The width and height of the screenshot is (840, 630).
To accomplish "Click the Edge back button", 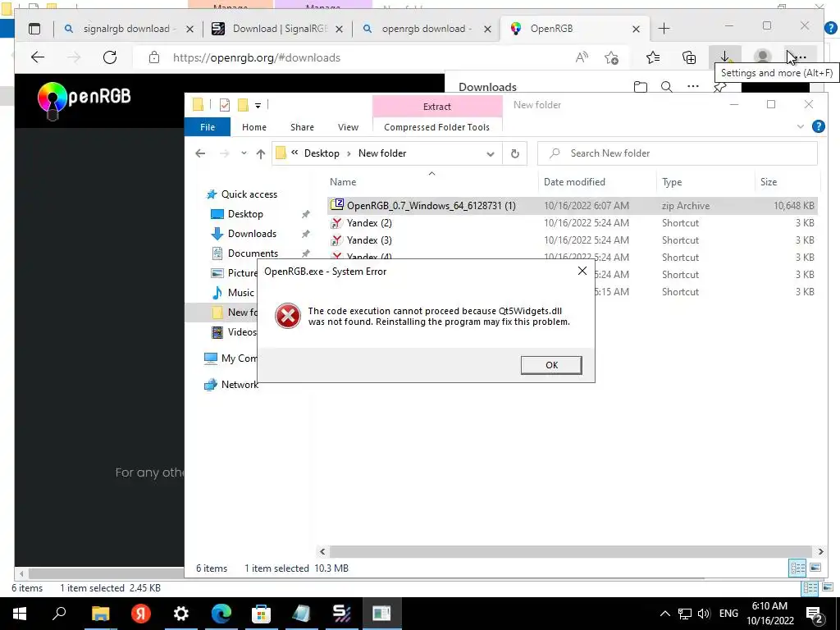I will pos(38,57).
